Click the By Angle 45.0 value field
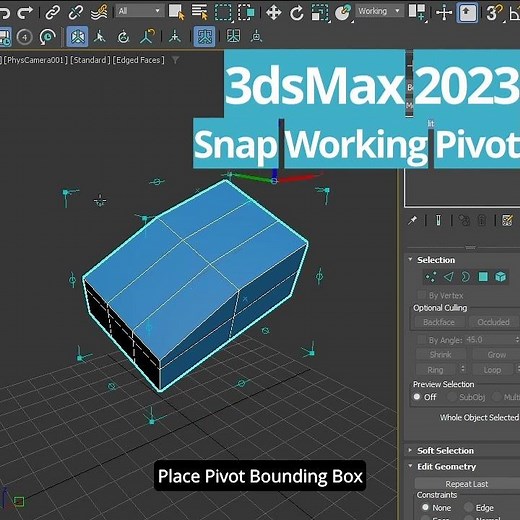 (x=490, y=340)
